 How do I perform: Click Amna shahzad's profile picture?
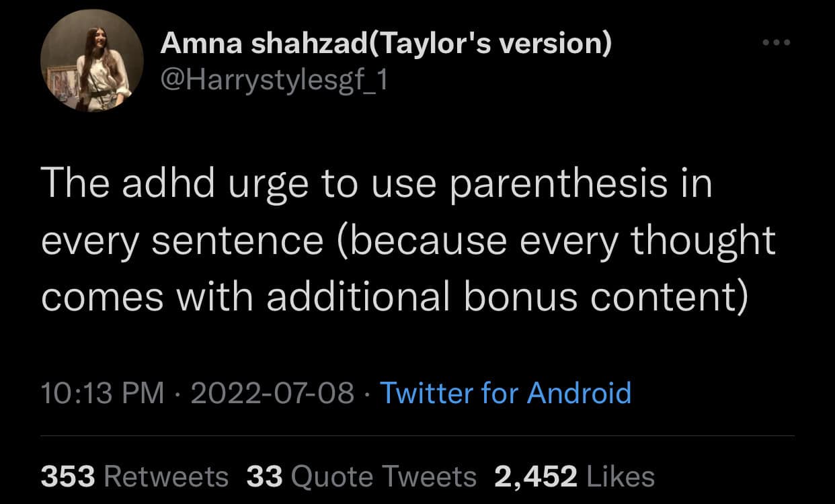(92, 60)
